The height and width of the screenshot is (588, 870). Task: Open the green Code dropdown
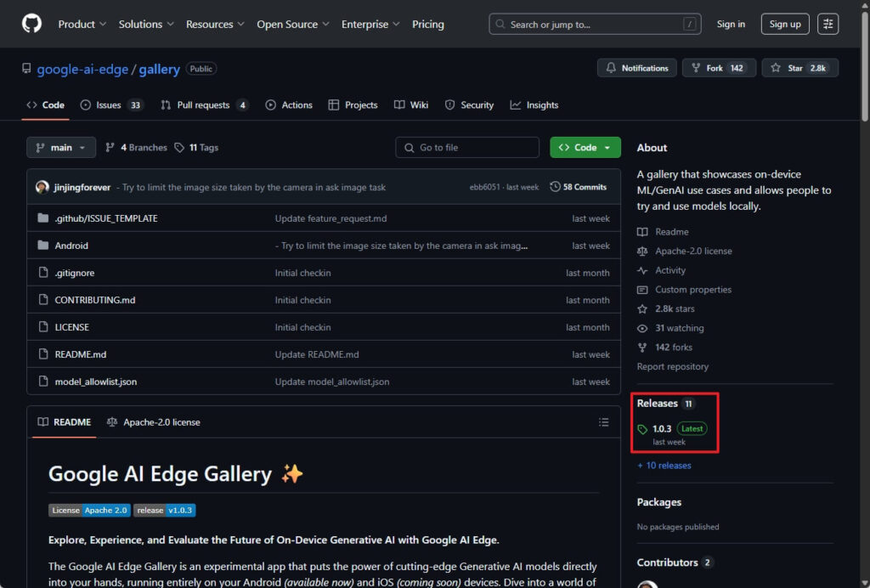click(x=585, y=147)
